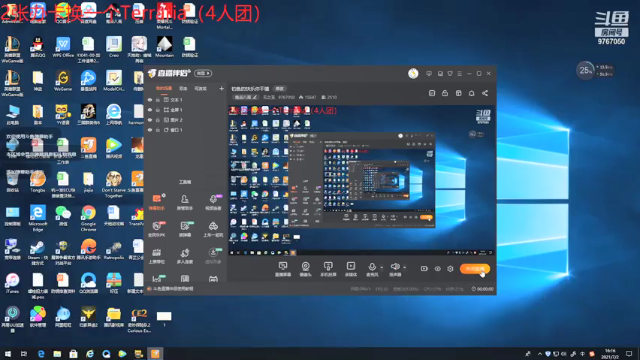Click the modify button beside room title
This screenshot has height=360, width=640.
pyautogui.click(x=280, y=88)
